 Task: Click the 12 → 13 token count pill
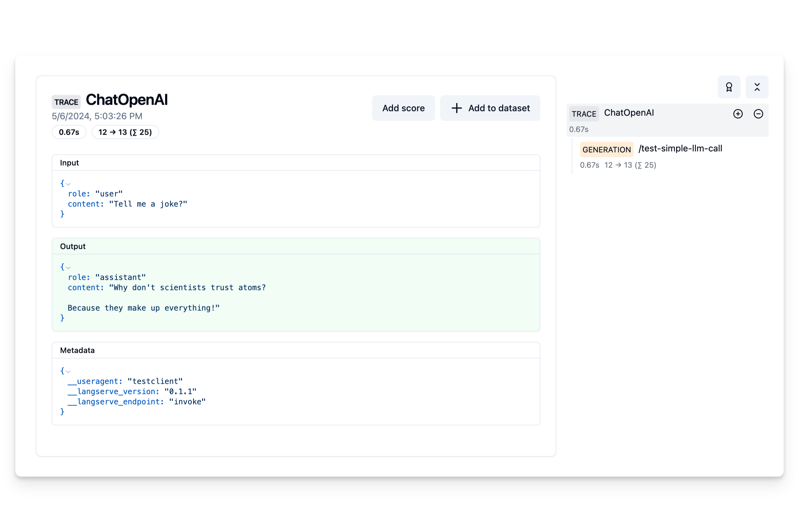pos(125,132)
